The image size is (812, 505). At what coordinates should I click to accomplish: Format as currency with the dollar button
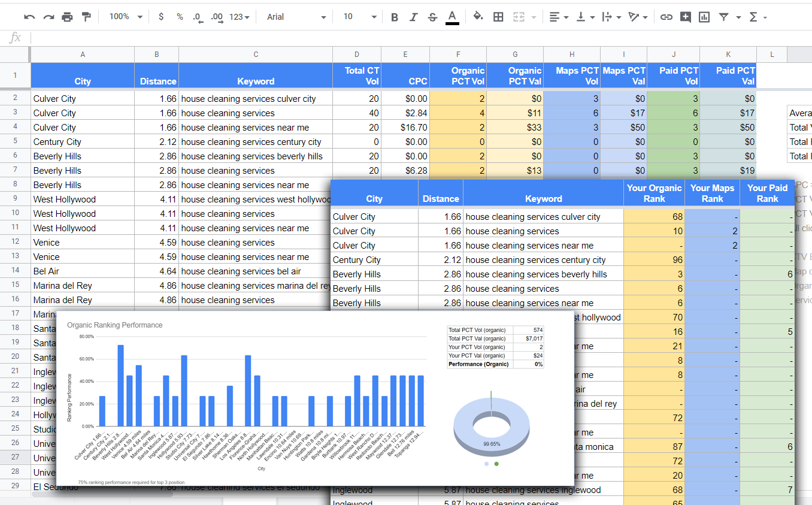[160, 17]
